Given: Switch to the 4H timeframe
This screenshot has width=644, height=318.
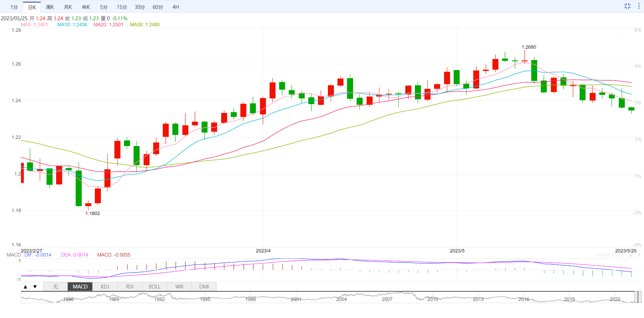Looking at the screenshot, I should (x=175, y=7).
